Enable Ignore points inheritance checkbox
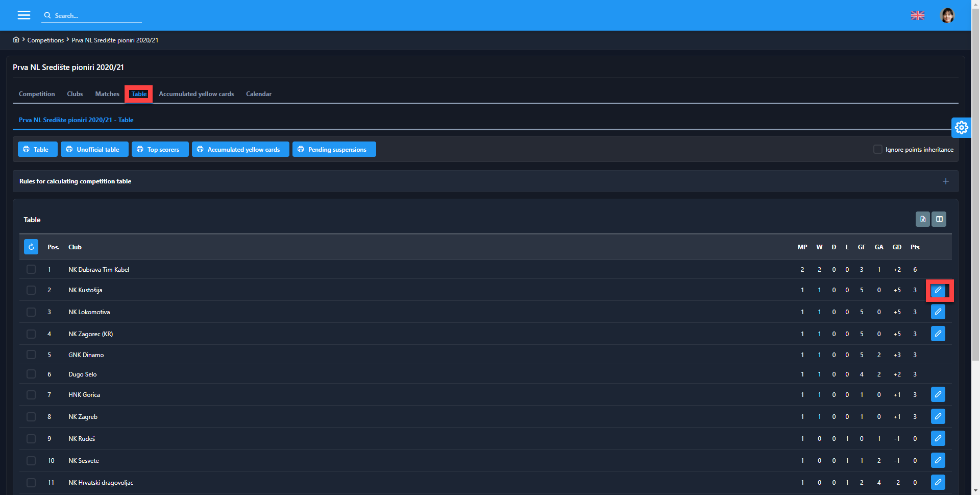Viewport: 980px width, 495px height. (x=878, y=149)
